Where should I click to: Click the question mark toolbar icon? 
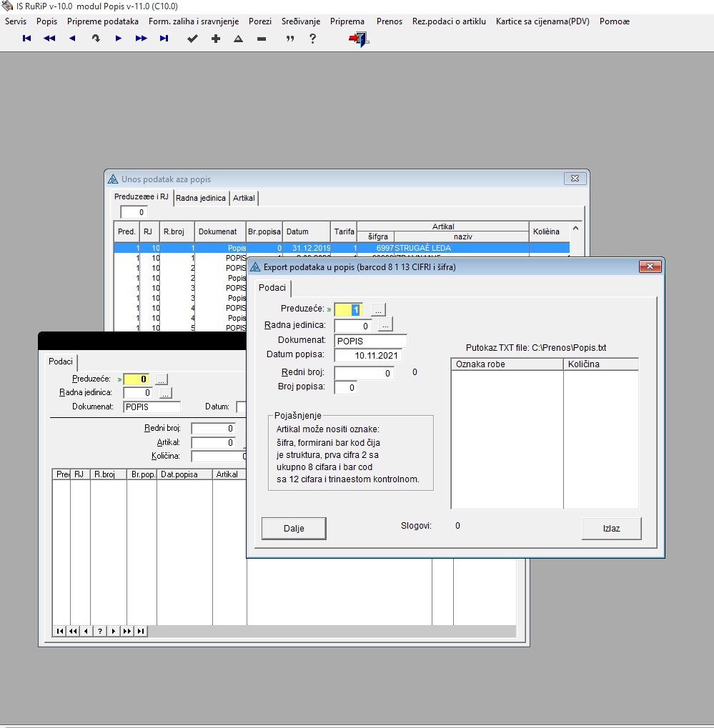(x=312, y=39)
